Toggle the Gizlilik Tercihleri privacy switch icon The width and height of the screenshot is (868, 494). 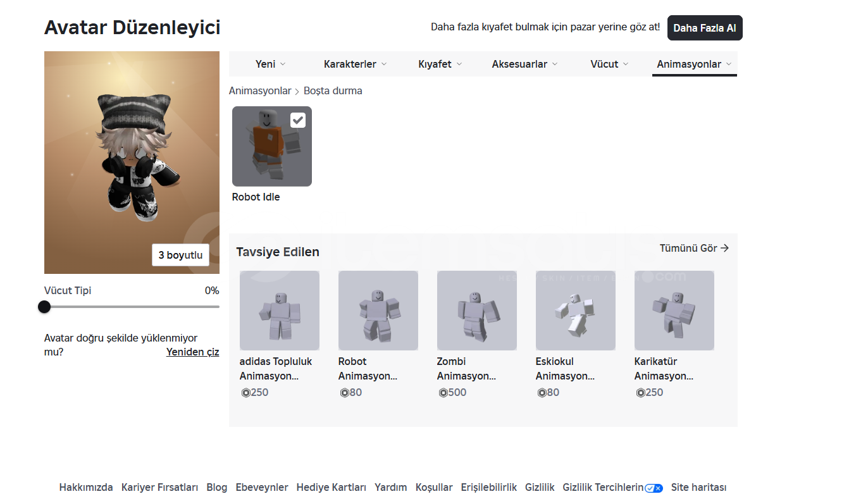pos(654,488)
